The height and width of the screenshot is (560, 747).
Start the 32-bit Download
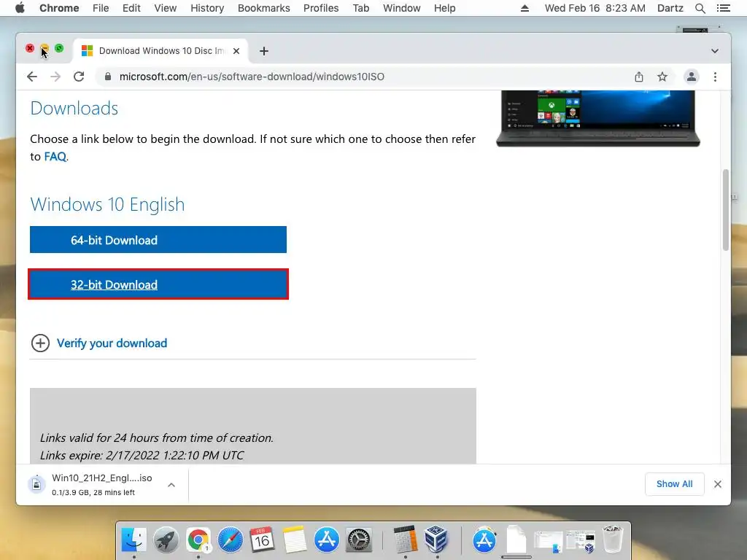click(x=158, y=284)
